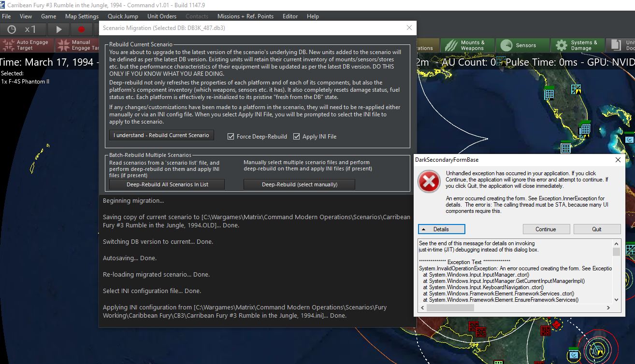635x364 pixels.
Task: Open the File menu
Action: (x=6, y=16)
